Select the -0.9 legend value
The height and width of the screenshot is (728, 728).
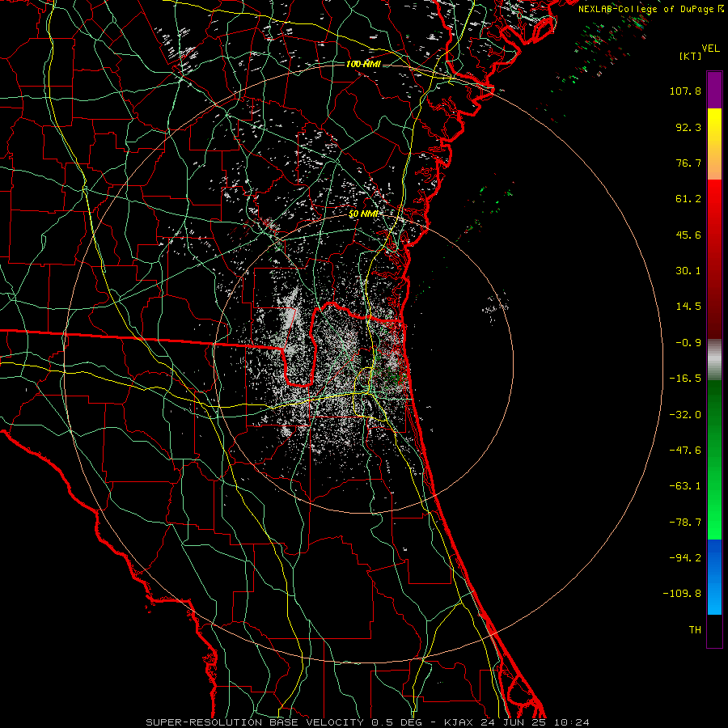point(688,343)
